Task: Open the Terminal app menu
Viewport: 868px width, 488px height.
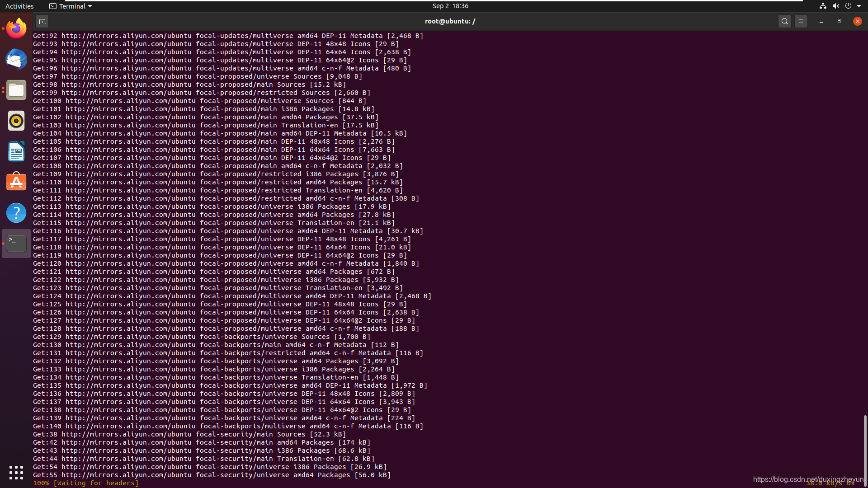Action: tap(71, 6)
